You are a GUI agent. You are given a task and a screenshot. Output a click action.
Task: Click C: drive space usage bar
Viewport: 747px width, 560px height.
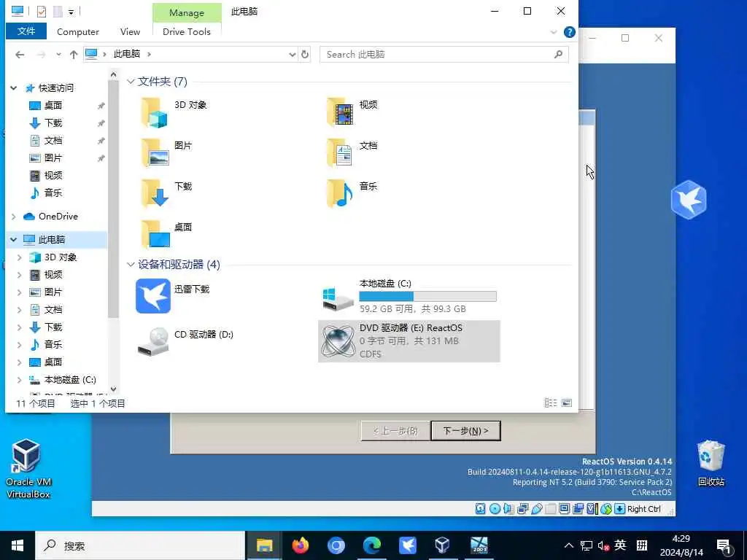(427, 296)
